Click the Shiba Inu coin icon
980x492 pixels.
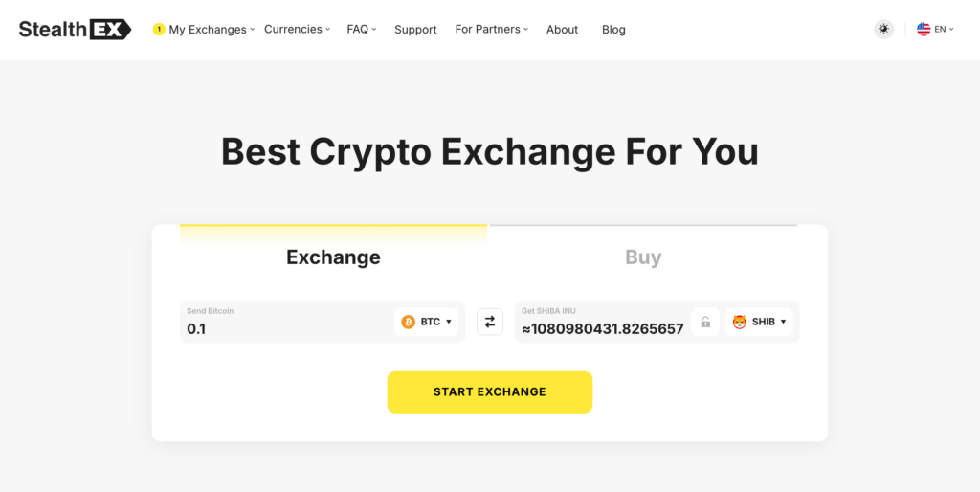(x=740, y=322)
